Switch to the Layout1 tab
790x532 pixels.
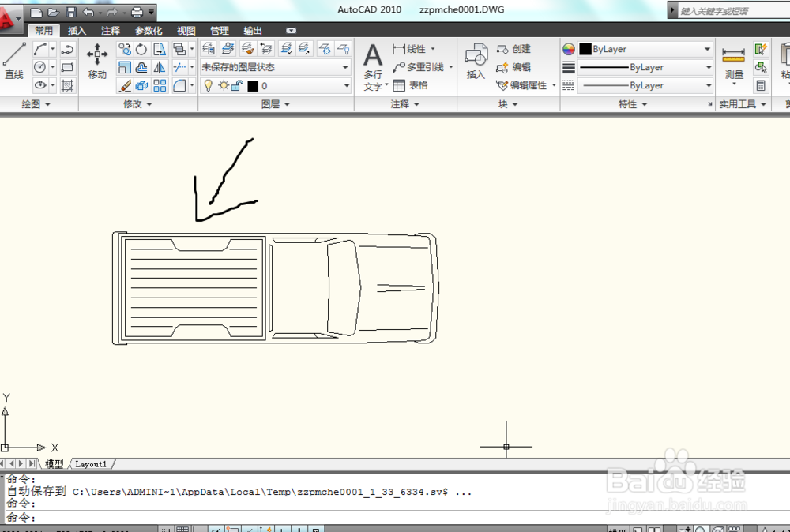91,463
